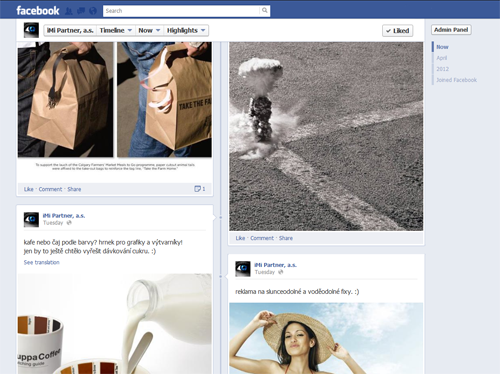Share the paper bags post
Viewport: 500px width, 374px height.
click(74, 189)
